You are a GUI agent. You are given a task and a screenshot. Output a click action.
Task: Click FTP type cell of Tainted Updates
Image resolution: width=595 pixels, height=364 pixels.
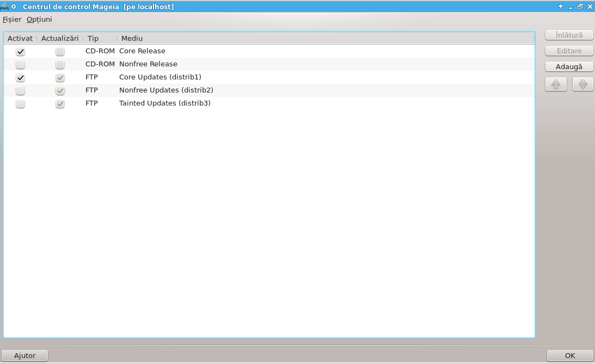(91, 103)
